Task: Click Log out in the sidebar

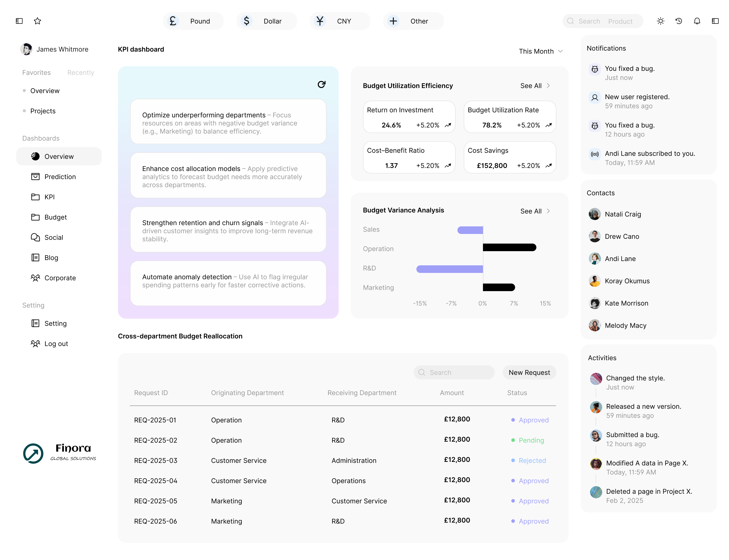Action: tap(56, 344)
